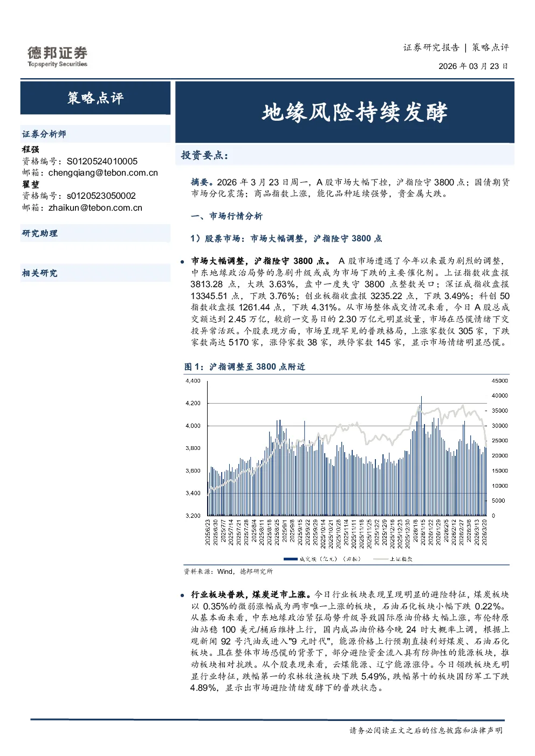Click the right axis label 15000
Viewport: 535px width, 756px height.
coord(500,471)
